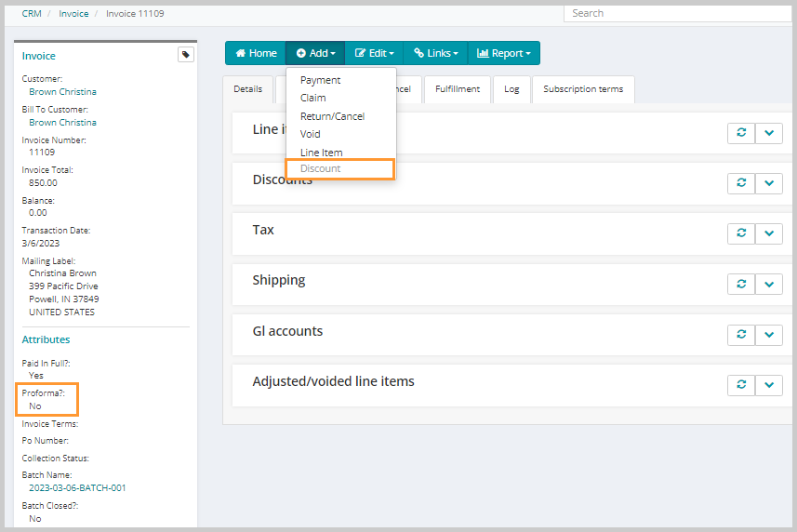This screenshot has width=797, height=532.
Task: Click 'Invoice 11109' breadcrumb text
Action: (135, 14)
